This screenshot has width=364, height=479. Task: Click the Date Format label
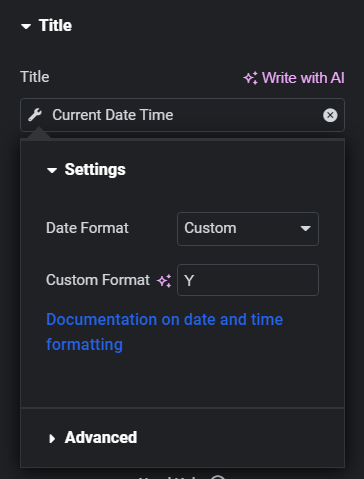pyautogui.click(x=87, y=228)
